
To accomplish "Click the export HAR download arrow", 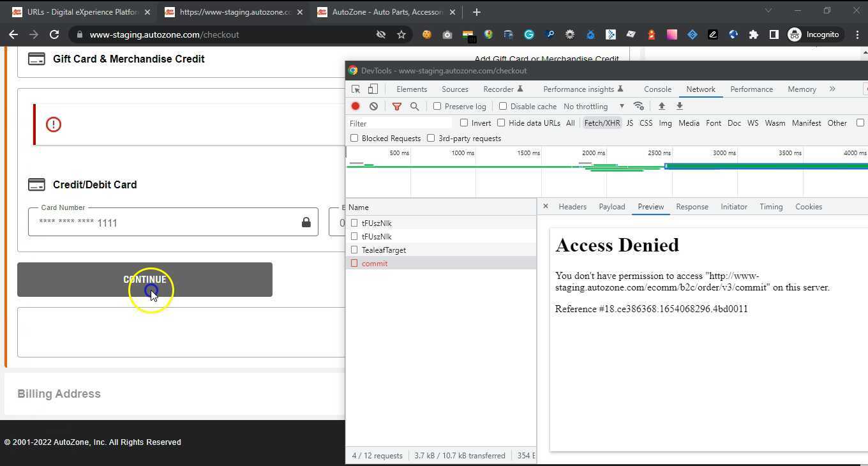I will point(680,106).
